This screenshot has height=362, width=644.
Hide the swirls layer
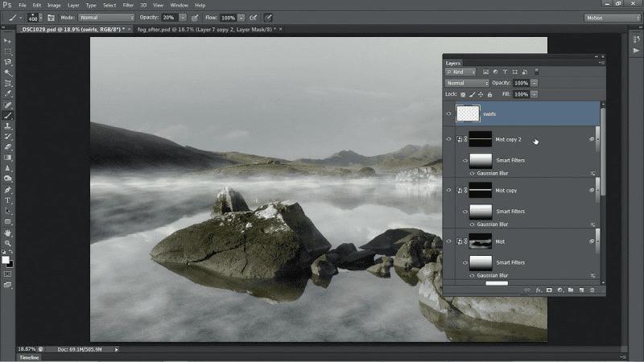[449, 114]
